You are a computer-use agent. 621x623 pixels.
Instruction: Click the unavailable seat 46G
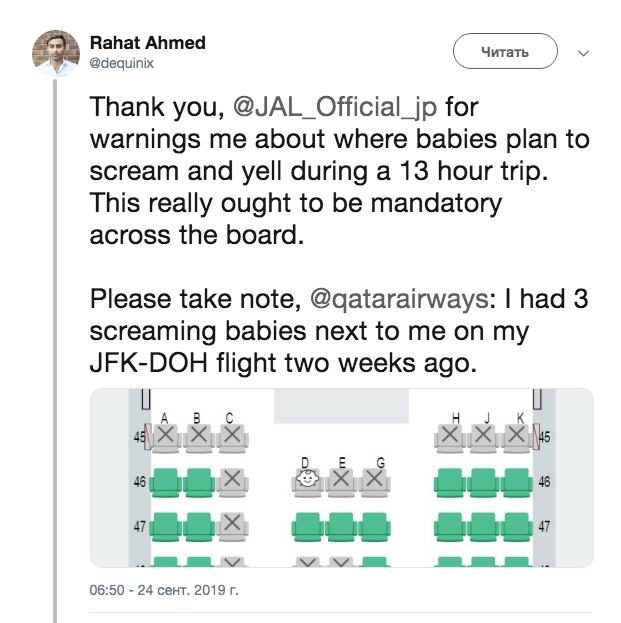(375, 480)
